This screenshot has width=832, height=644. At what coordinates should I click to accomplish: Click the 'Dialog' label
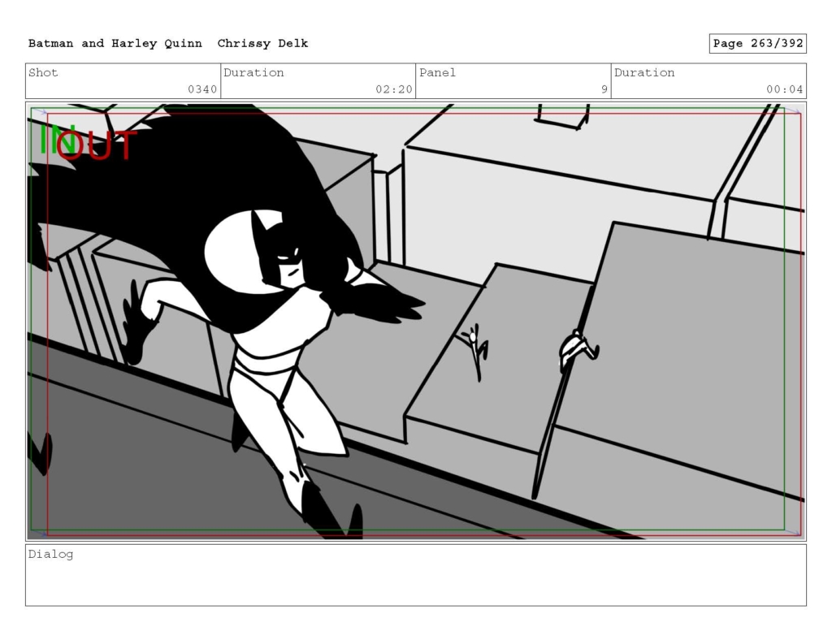pos(50,555)
